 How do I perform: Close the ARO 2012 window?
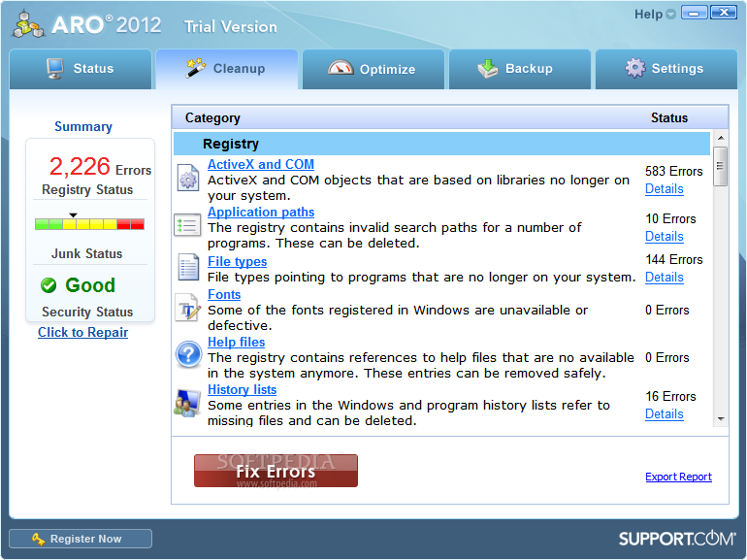tap(723, 13)
